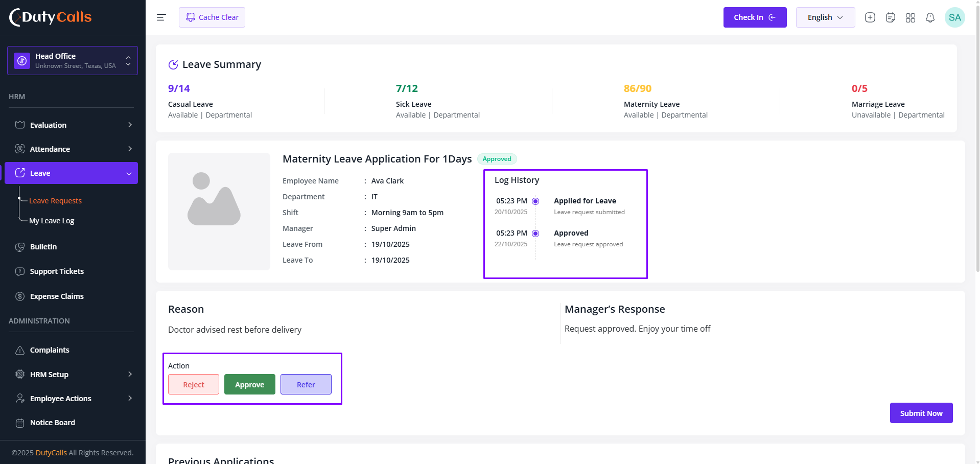Click the Submit Now button
Image resolution: width=980 pixels, height=464 pixels.
point(921,413)
